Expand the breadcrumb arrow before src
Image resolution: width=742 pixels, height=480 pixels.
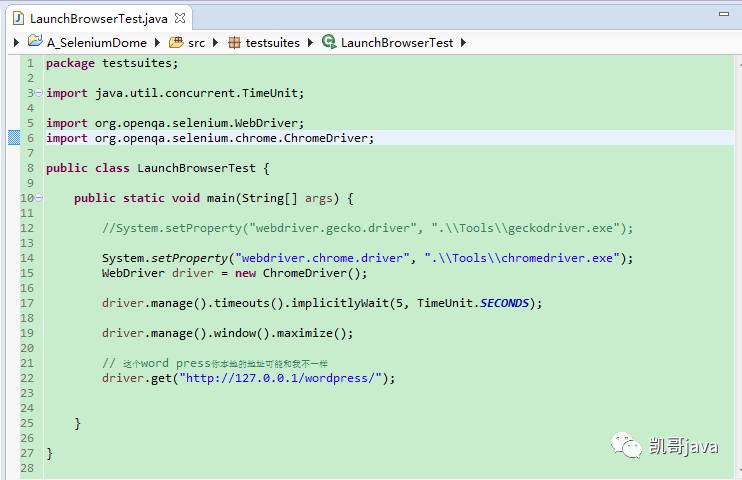(158, 43)
